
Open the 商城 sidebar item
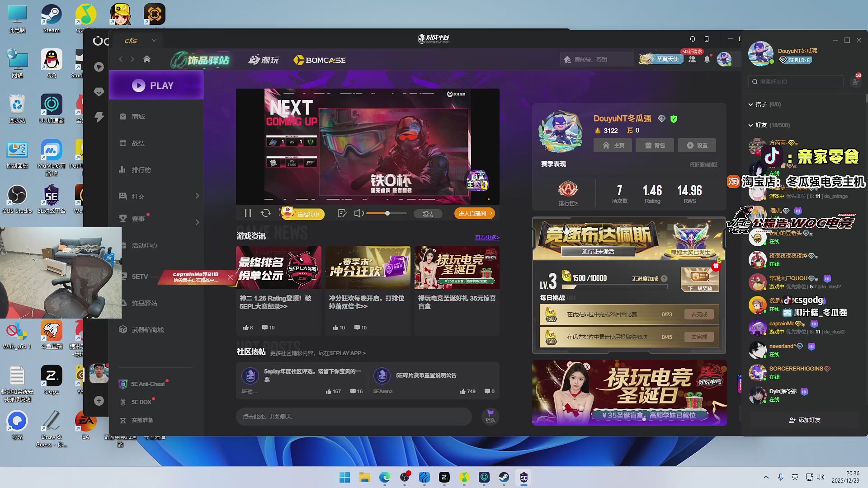point(138,117)
